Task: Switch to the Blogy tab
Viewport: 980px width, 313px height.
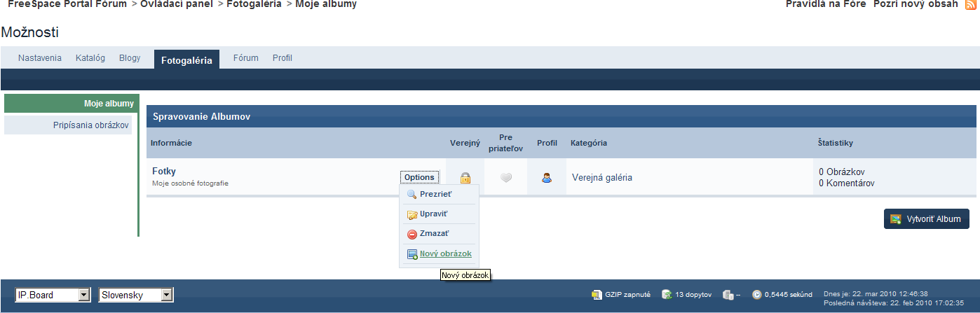Action: pos(130,58)
